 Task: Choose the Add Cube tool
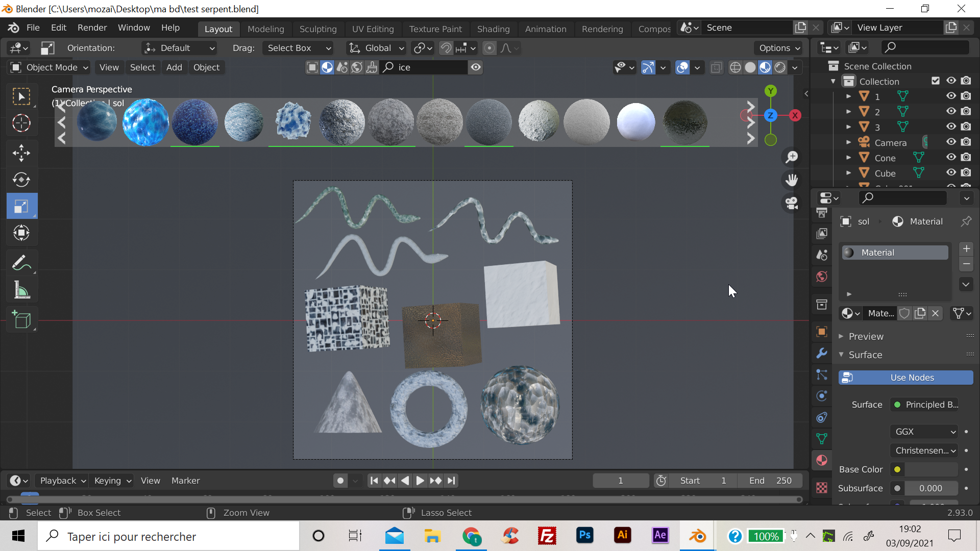point(21,320)
